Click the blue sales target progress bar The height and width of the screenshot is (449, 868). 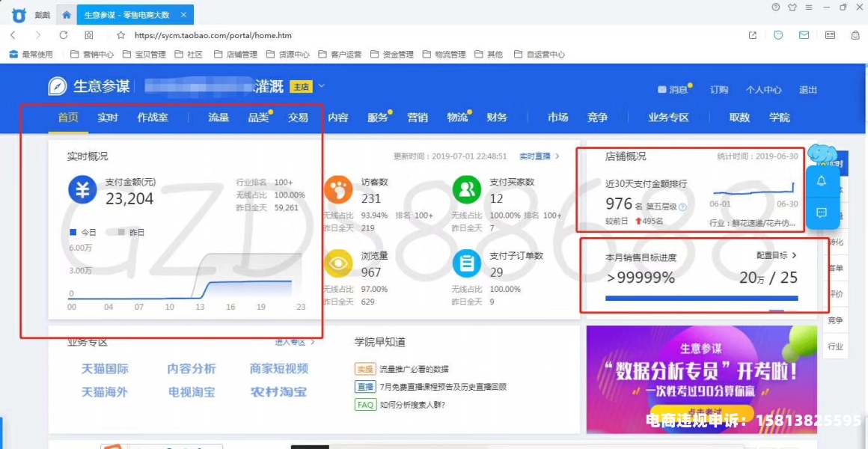click(701, 298)
